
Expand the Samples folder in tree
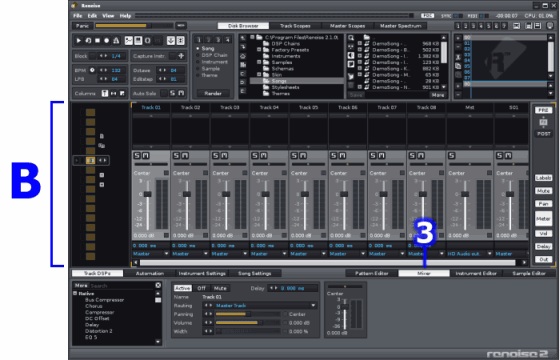[x=259, y=62]
